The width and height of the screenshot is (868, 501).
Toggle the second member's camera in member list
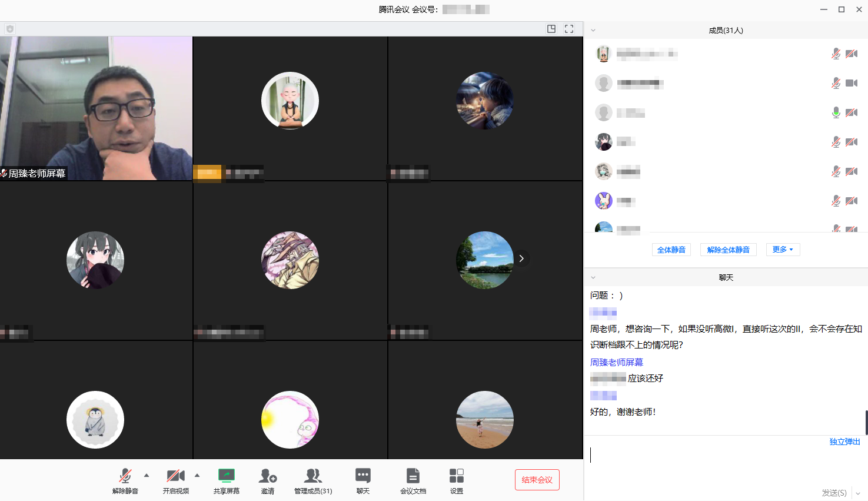click(851, 82)
